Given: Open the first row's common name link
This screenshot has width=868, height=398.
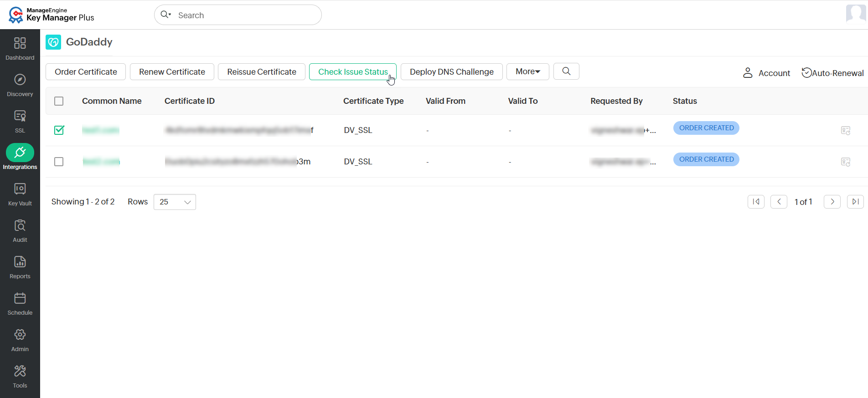Looking at the screenshot, I should [101, 130].
